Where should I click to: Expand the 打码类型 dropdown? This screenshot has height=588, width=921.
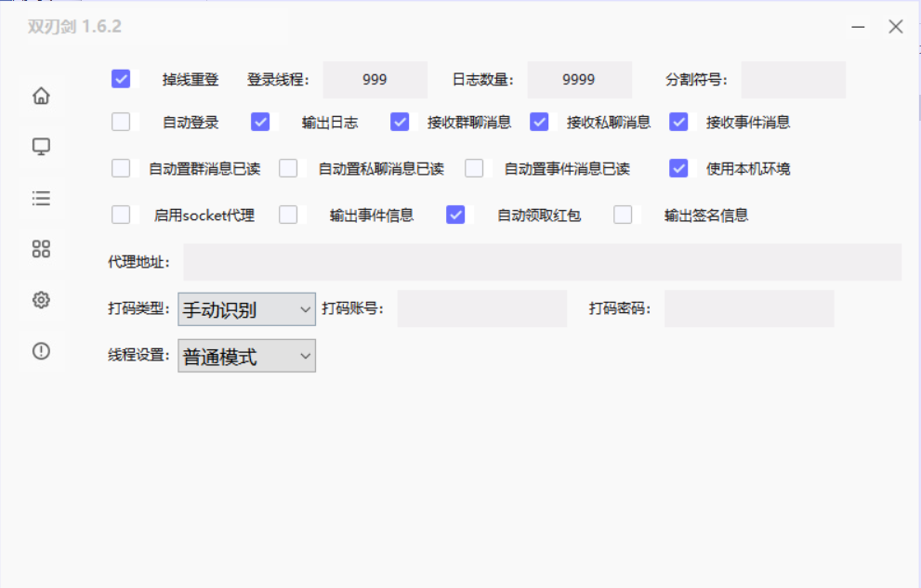tap(246, 309)
